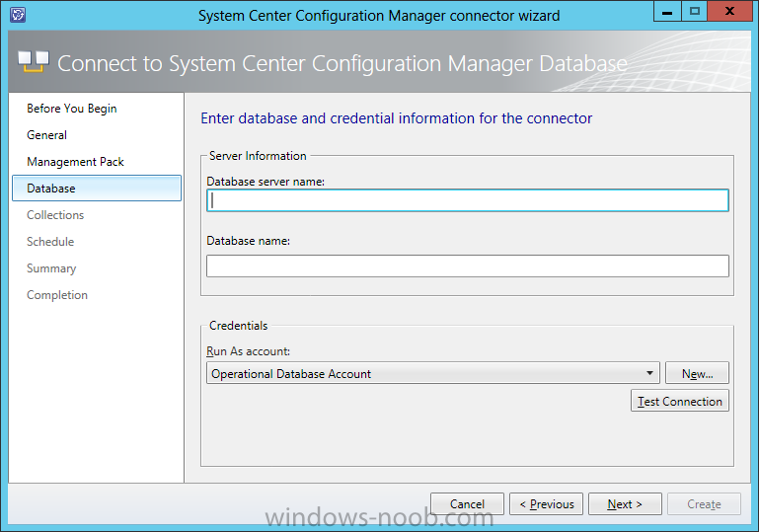Viewport: 759px width, 532px height.
Task: Click the wizard app icon in title bar
Action: (18, 15)
